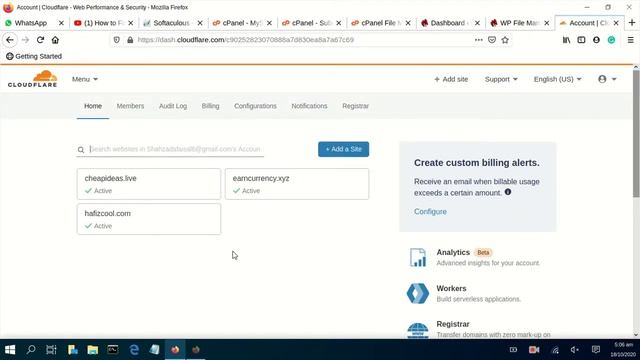This screenshot has width=640, height=360.
Task: Open File Explorer from the taskbar
Action: pyautogui.click(x=93, y=350)
